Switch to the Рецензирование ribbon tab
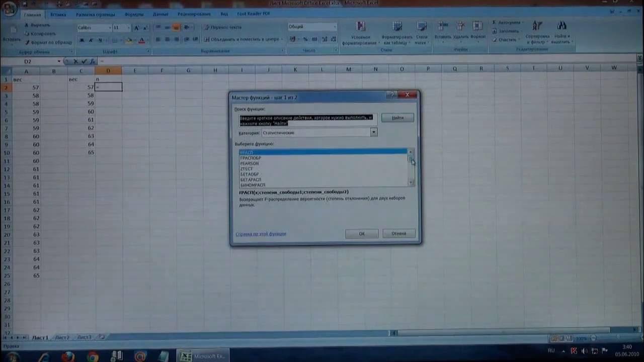 pyautogui.click(x=193, y=14)
